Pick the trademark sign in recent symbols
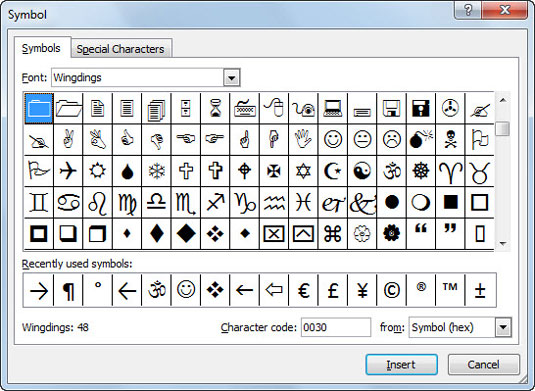The width and height of the screenshot is (535, 391). (450, 290)
